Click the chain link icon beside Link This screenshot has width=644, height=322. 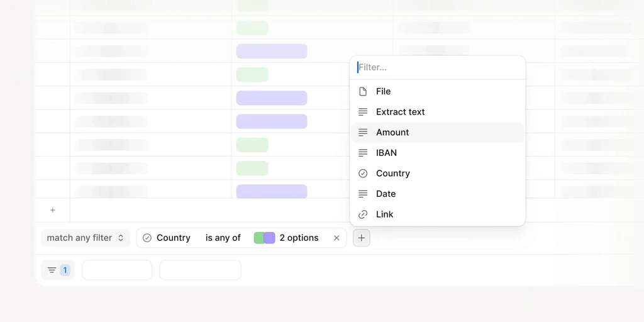tap(363, 214)
